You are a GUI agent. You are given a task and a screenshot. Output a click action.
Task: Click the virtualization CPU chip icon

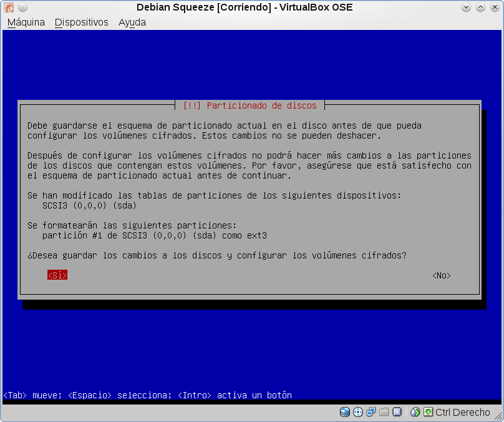(397, 412)
